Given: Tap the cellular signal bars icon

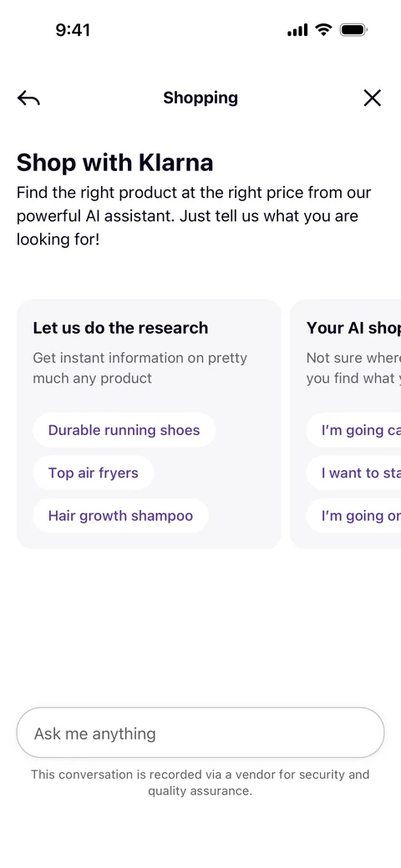Looking at the screenshot, I should pos(297,30).
